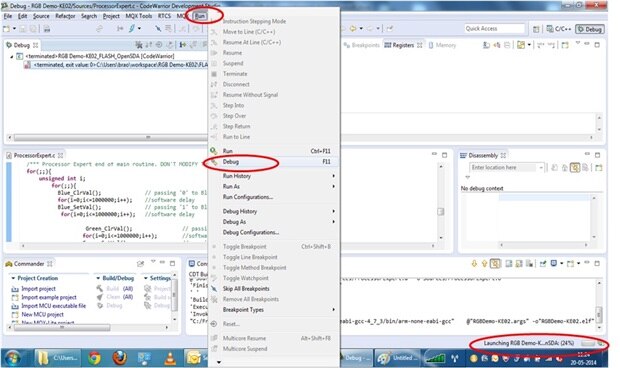Open the MQX Tools menu

pyautogui.click(x=139, y=16)
